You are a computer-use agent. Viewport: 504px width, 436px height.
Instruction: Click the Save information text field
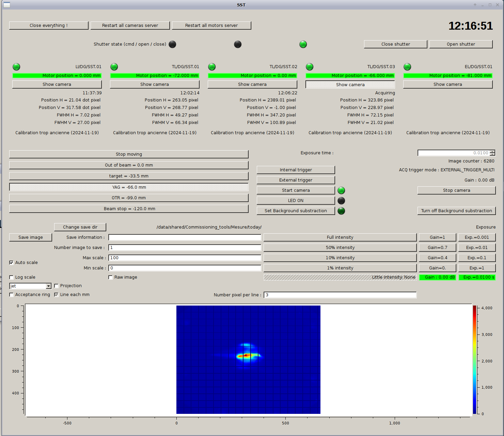pyautogui.click(x=185, y=237)
